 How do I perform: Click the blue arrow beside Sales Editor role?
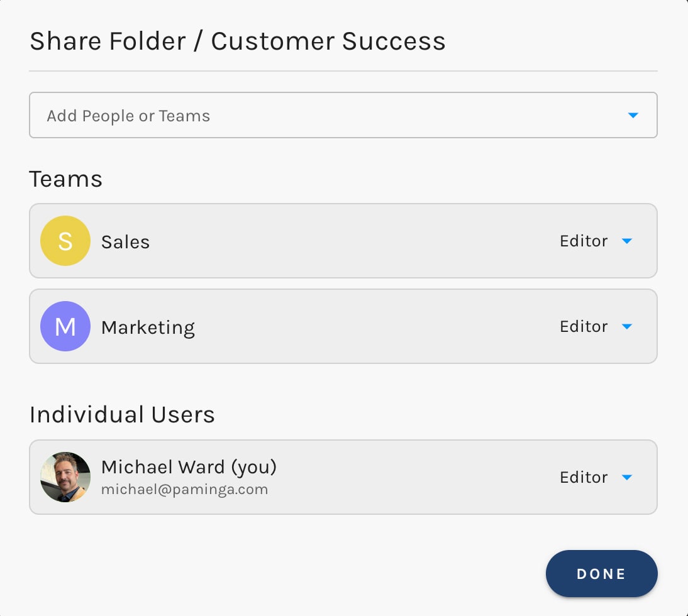[x=627, y=241]
